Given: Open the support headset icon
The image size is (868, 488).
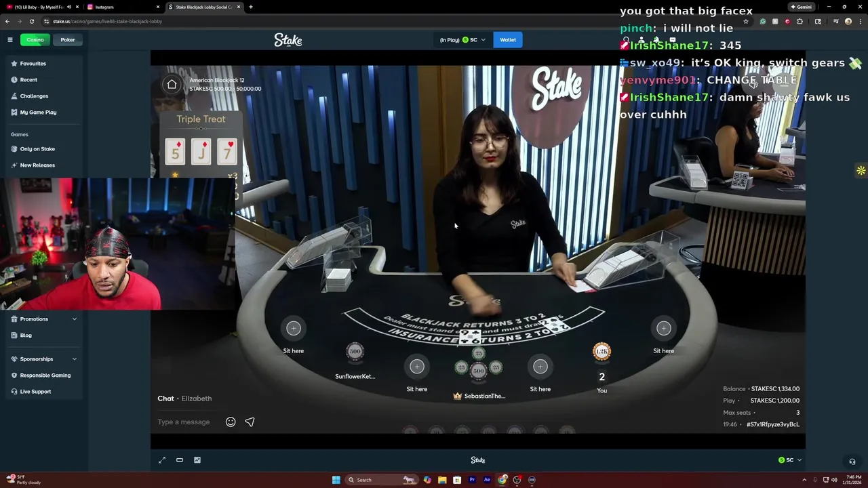Looking at the screenshot, I should coord(852,462).
